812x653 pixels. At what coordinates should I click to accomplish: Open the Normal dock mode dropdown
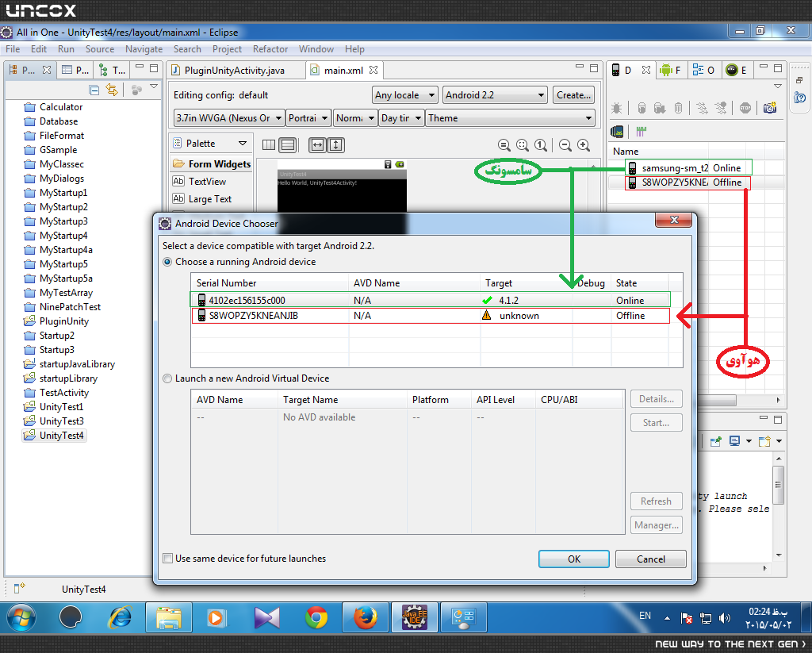[x=354, y=118]
